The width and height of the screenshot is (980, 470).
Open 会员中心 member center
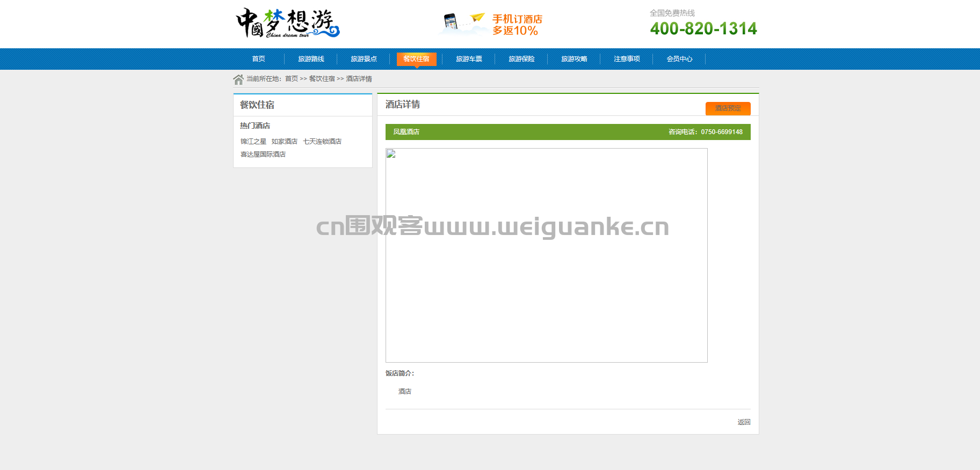[x=679, y=59]
